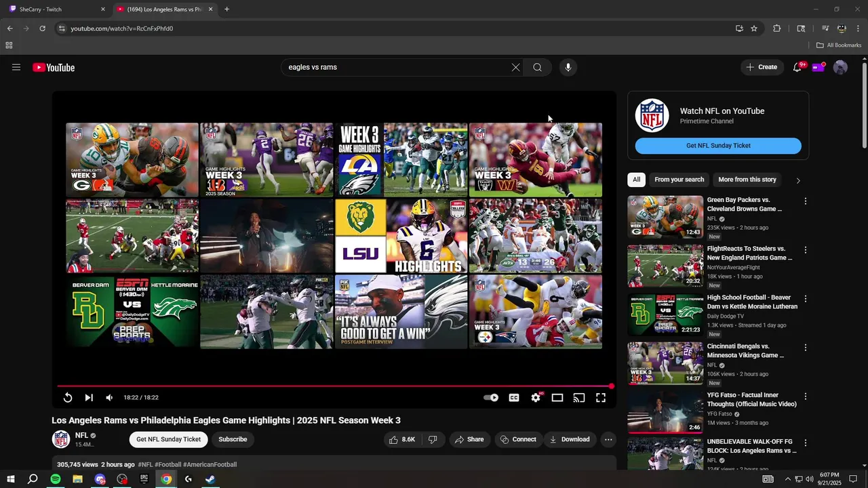Open options for High School Football Beaver Dam video
This screenshot has width=868, height=488.
(806, 299)
